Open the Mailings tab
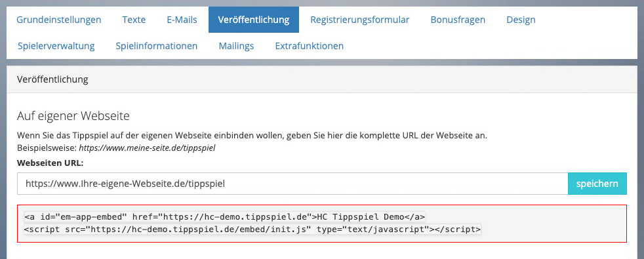Screen dimensions: 644x259 click(237, 46)
